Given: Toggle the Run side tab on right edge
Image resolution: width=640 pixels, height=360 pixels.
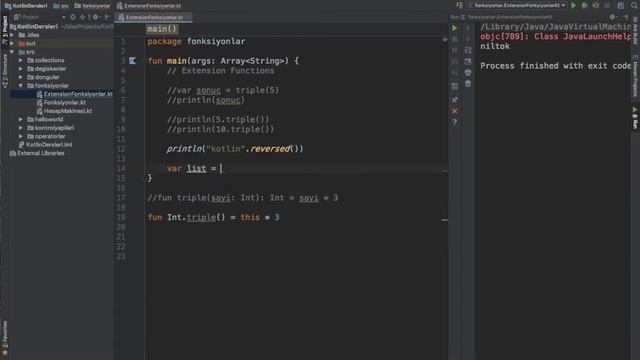Looking at the screenshot, I should pyautogui.click(x=635, y=118).
